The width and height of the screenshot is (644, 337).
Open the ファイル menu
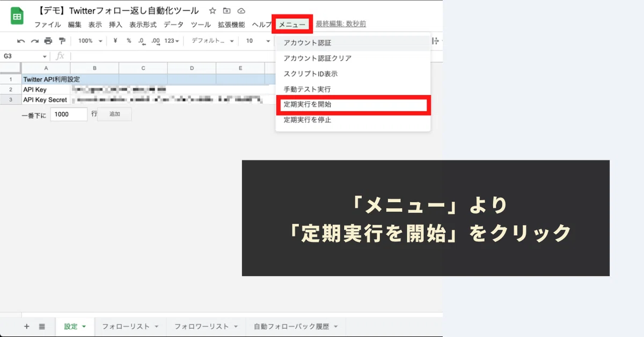click(x=48, y=25)
